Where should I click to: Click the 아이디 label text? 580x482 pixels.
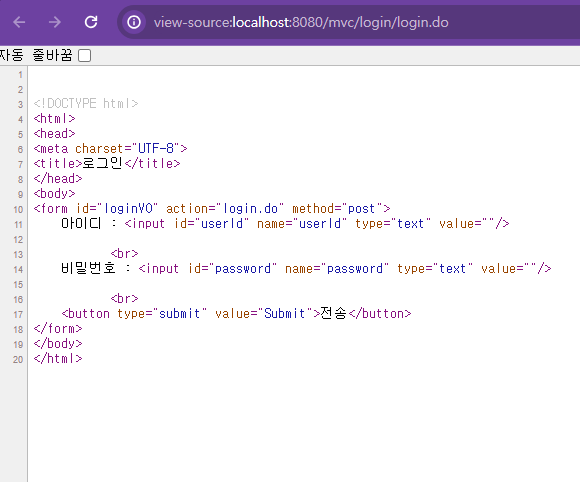point(81,223)
